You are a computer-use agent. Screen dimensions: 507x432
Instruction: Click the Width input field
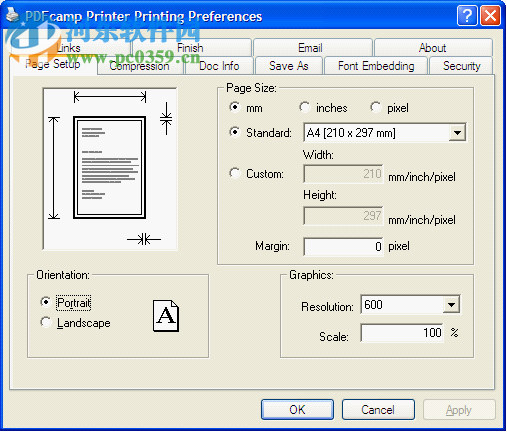(x=343, y=174)
